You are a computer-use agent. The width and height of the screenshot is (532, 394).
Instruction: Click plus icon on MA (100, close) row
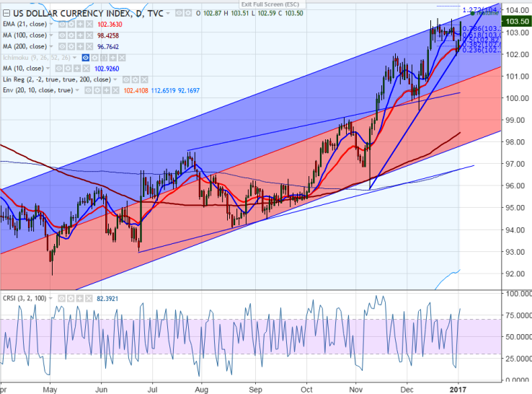coord(81,35)
